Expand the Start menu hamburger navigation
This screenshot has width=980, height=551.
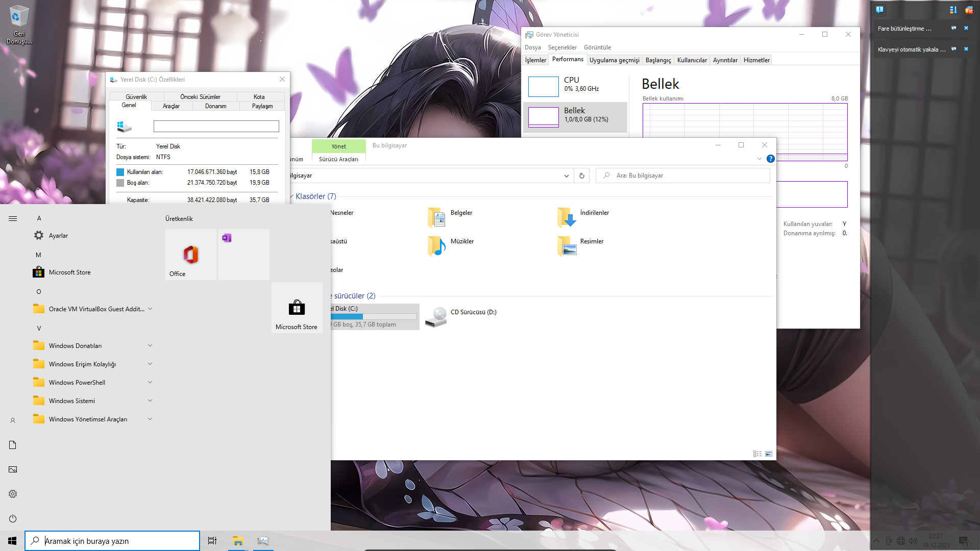point(13,218)
